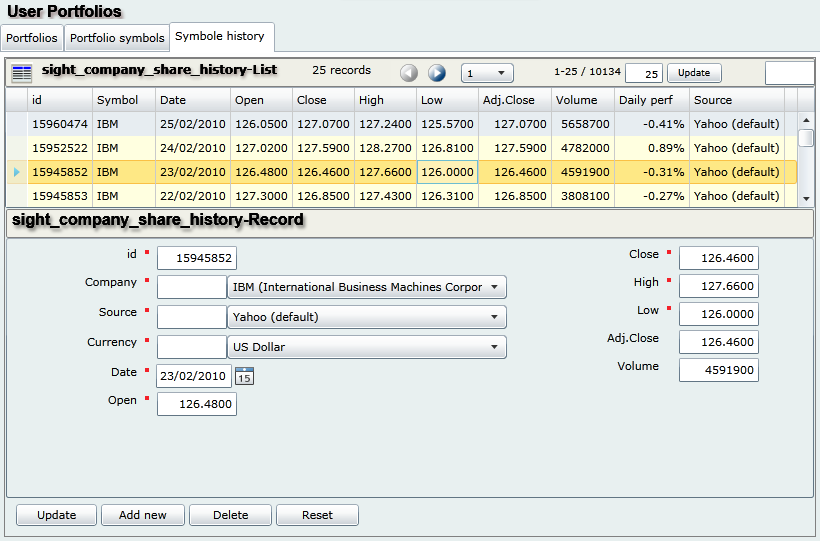The width and height of the screenshot is (820, 541).
Task: Switch to Portfolios tab
Action: click(x=32, y=38)
